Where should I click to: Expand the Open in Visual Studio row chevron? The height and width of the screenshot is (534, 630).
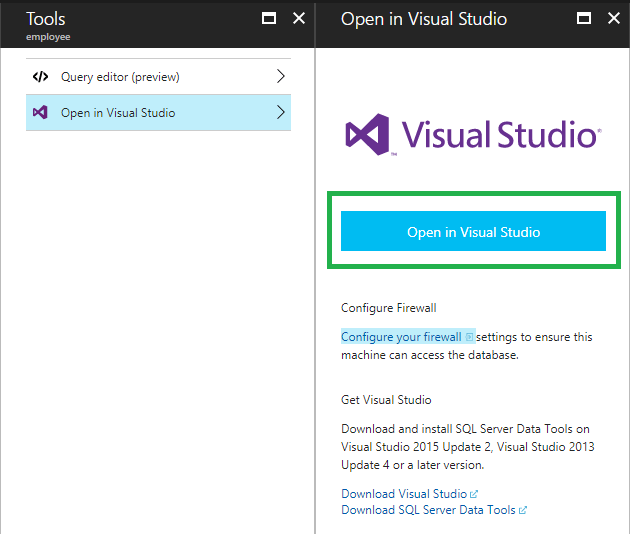click(281, 113)
